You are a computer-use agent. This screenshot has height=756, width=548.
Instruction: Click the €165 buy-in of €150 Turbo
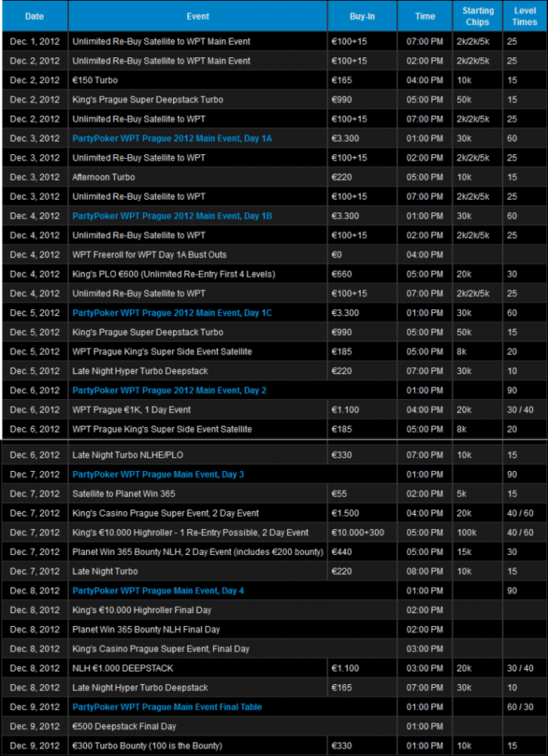tap(362, 80)
